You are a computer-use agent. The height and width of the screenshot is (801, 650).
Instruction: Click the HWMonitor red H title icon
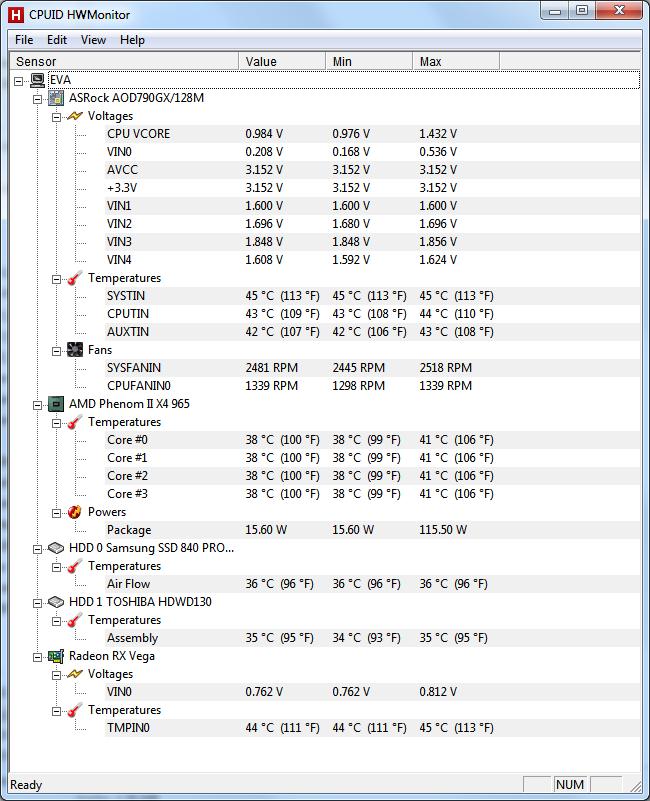16,15
